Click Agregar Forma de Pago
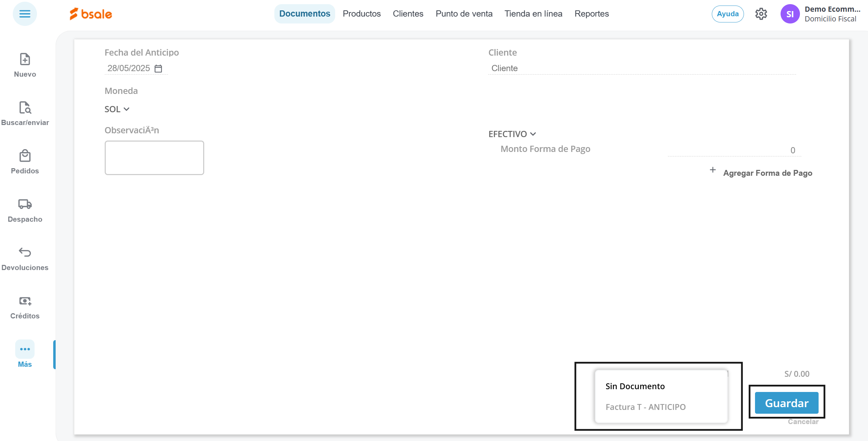Screen dimensions: 868x441 pos(767,173)
